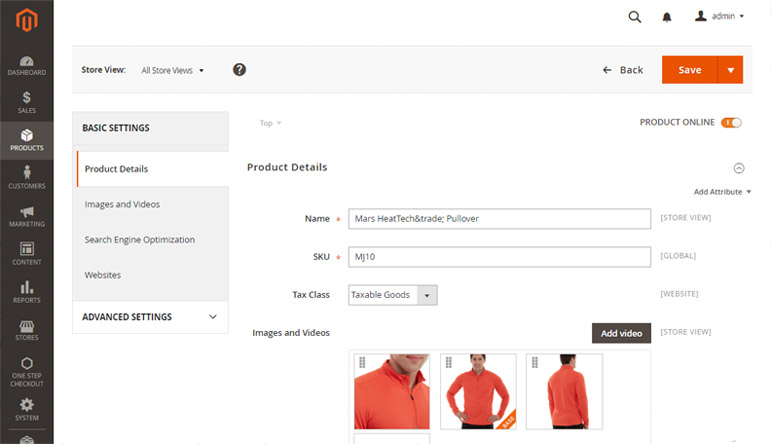The width and height of the screenshot is (771, 444).
Task: Go Back to the previous page
Action: (x=623, y=70)
